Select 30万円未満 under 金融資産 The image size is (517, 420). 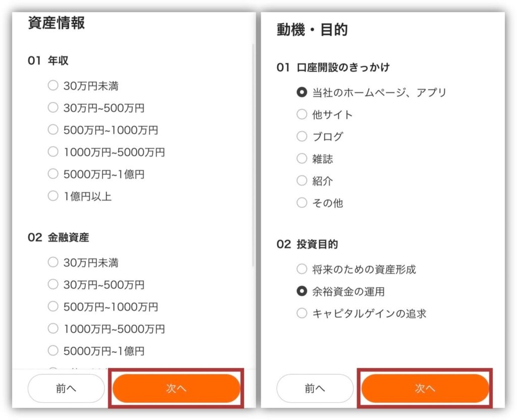tap(53, 262)
